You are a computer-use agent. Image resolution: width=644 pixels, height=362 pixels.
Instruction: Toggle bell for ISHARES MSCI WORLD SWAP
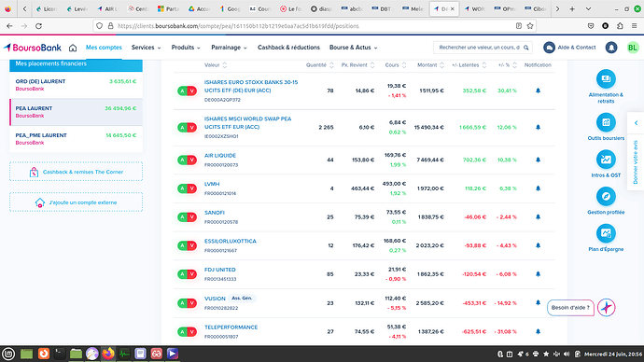pos(538,127)
